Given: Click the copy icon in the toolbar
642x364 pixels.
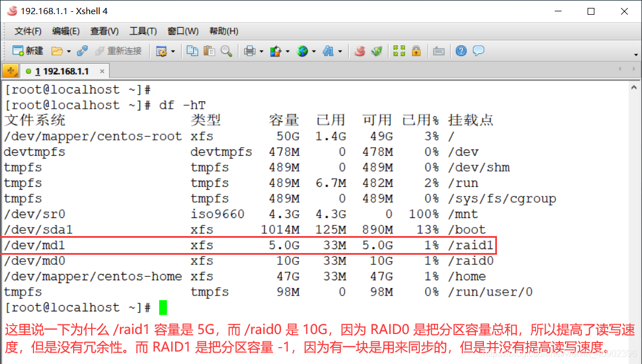Looking at the screenshot, I should pyautogui.click(x=193, y=51).
